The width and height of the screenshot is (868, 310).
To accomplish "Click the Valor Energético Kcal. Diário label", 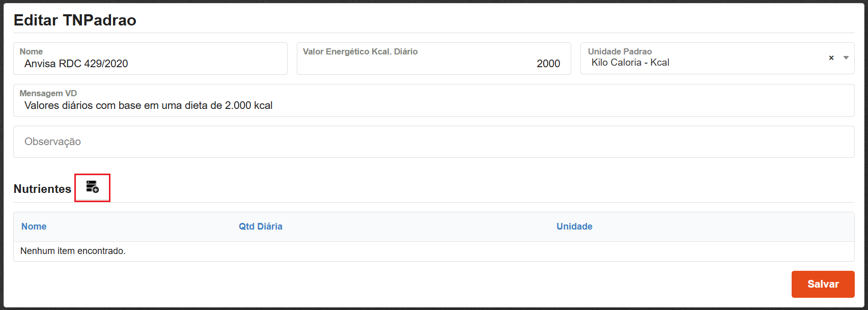I will tap(360, 51).
